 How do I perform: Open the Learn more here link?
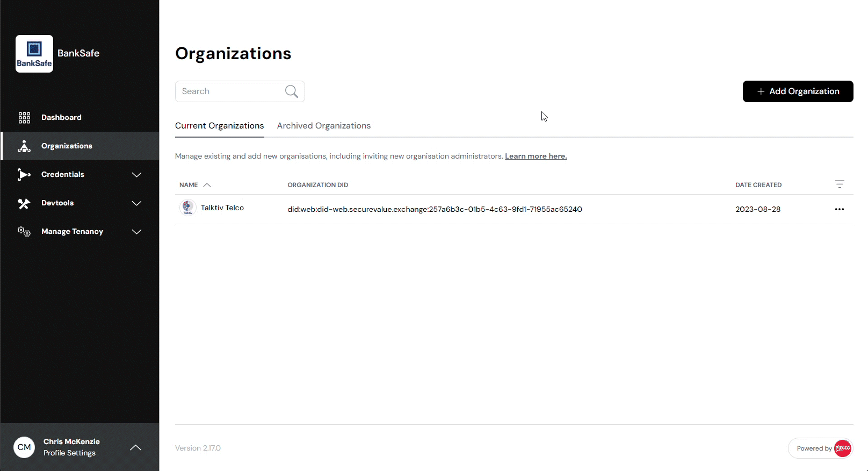536,156
